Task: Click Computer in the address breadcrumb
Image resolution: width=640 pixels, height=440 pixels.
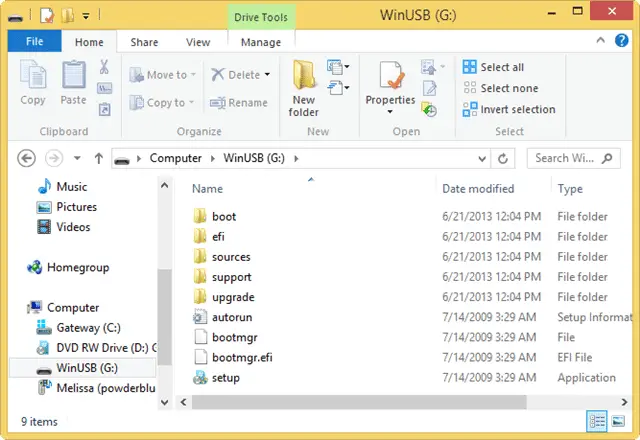Action: coord(176,158)
